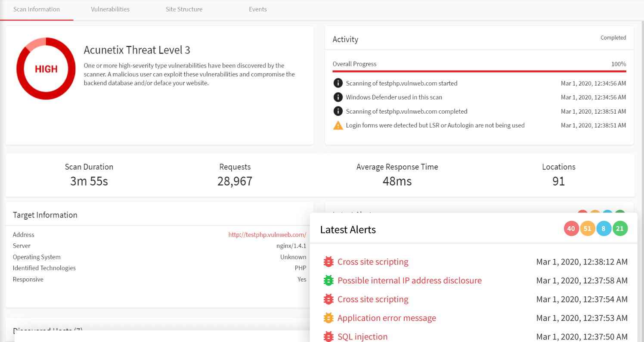Screen dimensions: 644x342
Task: Click the warning triangle beside login forms event
Action: tap(338, 125)
